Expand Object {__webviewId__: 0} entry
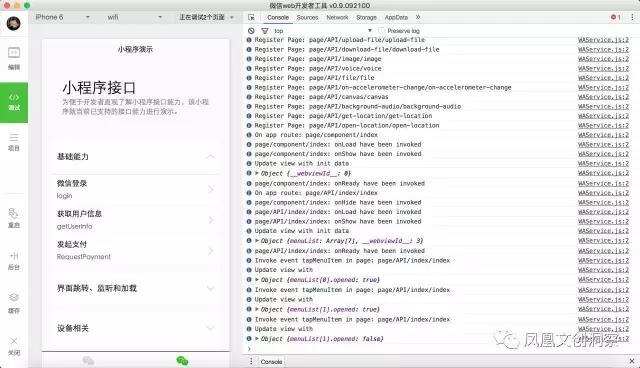Screen dimensions: 640x368 click(x=257, y=173)
